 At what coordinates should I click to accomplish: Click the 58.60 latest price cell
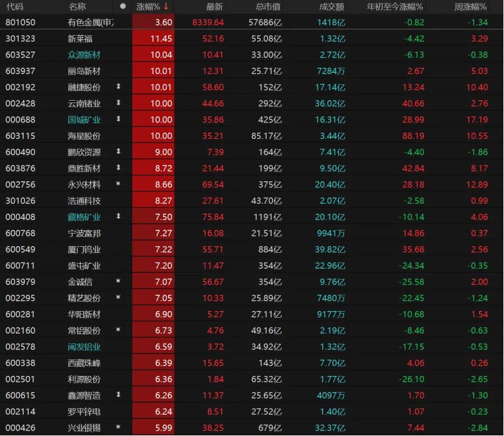coord(213,87)
